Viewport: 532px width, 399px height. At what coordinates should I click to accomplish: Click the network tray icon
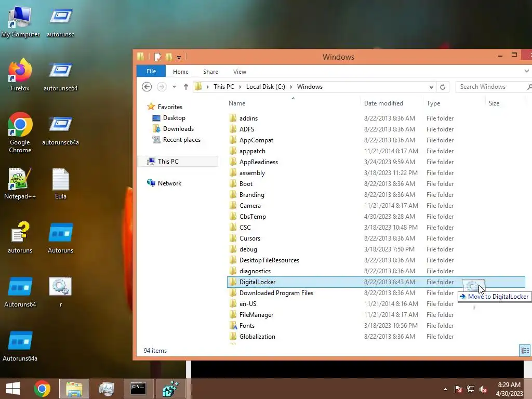pos(471,389)
